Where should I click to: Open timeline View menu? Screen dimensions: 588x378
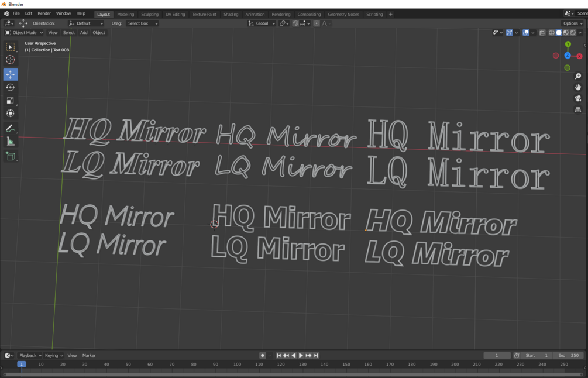[x=72, y=356]
